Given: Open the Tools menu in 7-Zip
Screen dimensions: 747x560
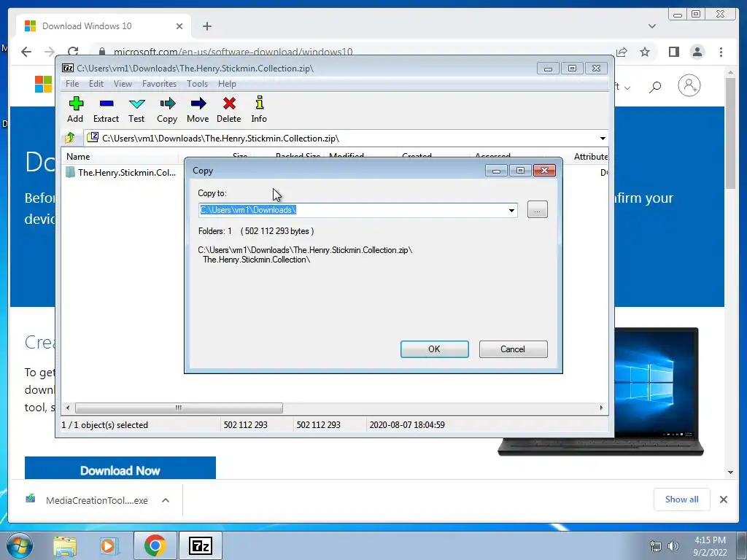Looking at the screenshot, I should tap(197, 84).
